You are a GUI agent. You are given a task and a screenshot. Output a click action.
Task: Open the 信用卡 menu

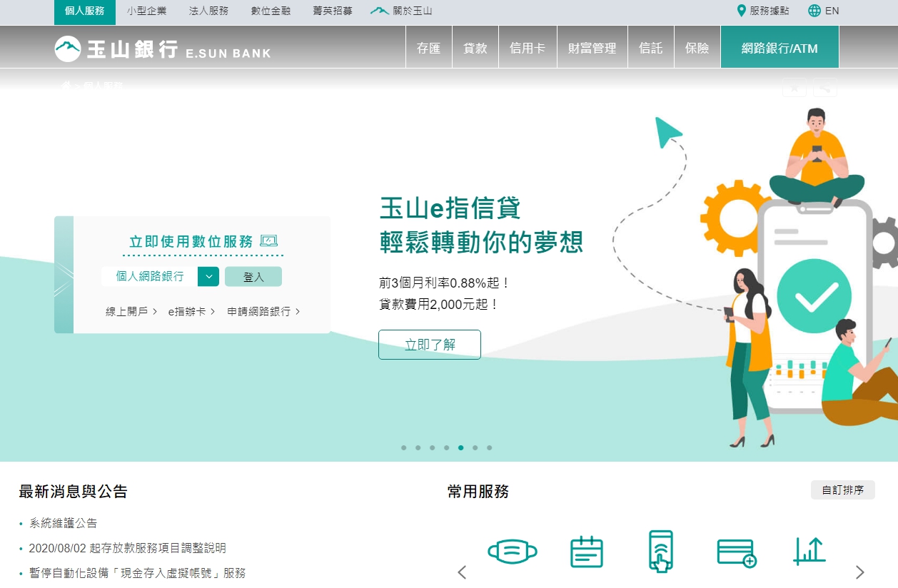pos(528,48)
